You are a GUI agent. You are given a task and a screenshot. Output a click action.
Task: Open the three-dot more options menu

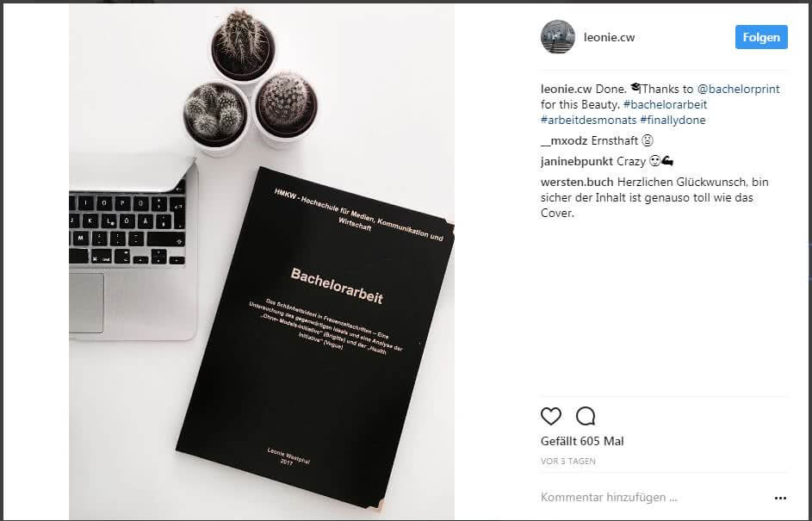click(780, 499)
